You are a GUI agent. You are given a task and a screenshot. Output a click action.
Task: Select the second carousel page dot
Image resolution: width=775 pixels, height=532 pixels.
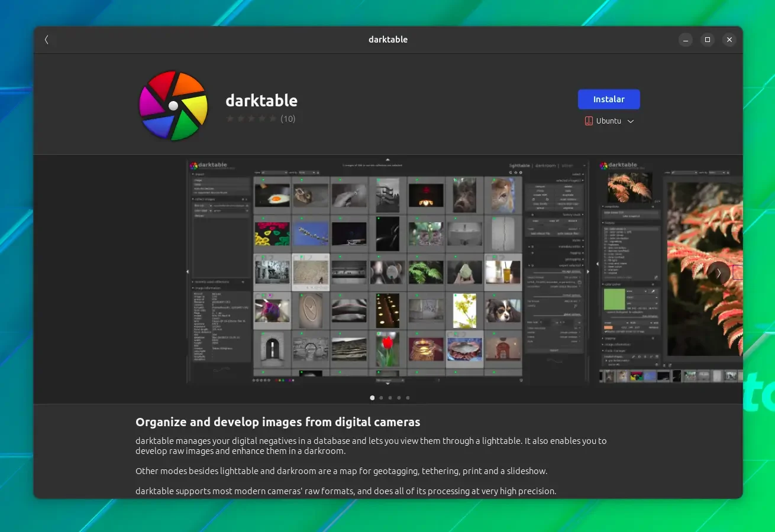381,398
